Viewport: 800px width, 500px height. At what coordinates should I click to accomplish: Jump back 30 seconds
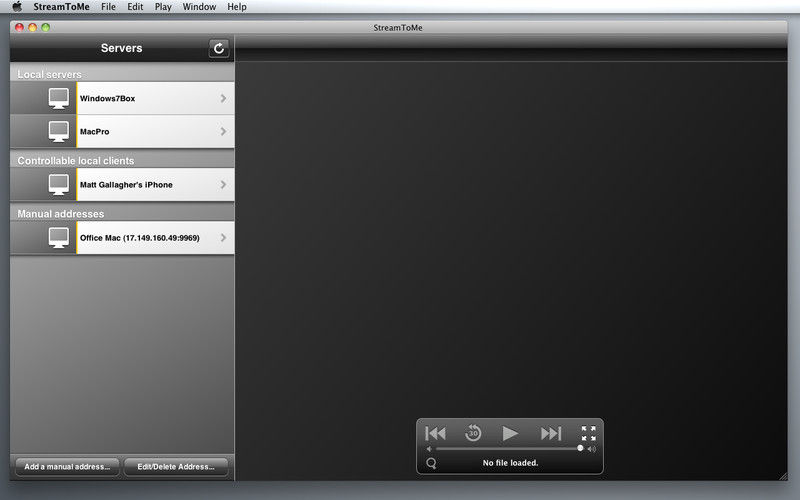point(473,433)
